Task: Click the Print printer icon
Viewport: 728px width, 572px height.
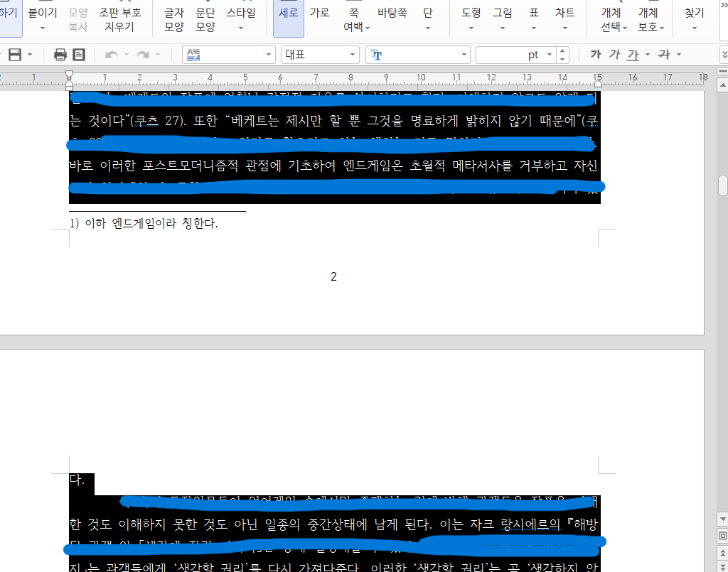Action: (60, 55)
